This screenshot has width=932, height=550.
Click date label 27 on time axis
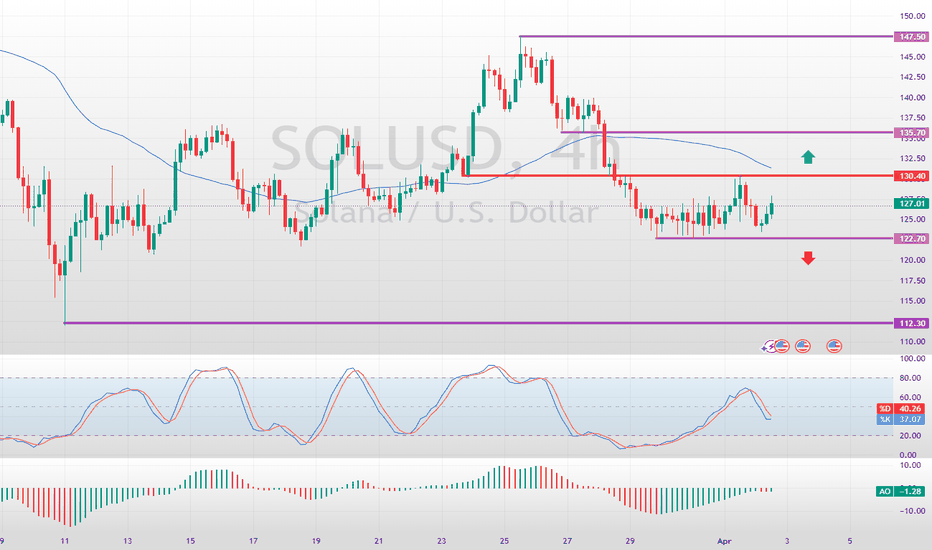point(567,540)
